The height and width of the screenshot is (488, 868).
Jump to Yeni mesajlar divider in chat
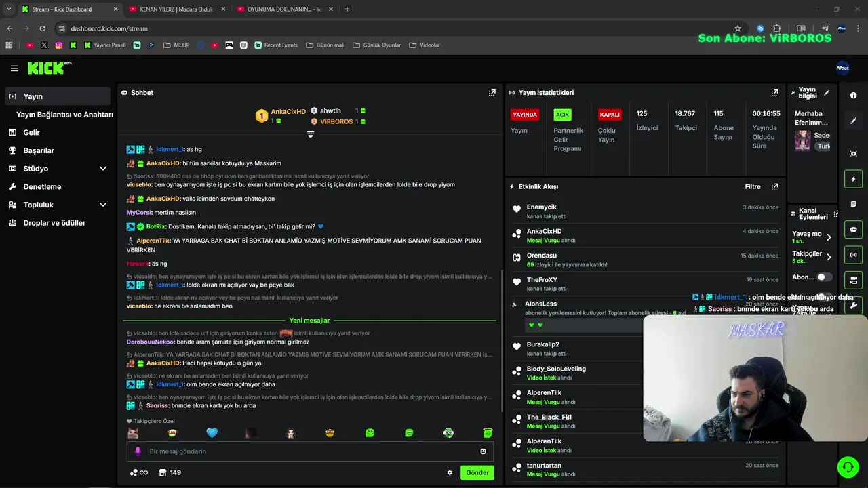pyautogui.click(x=309, y=321)
